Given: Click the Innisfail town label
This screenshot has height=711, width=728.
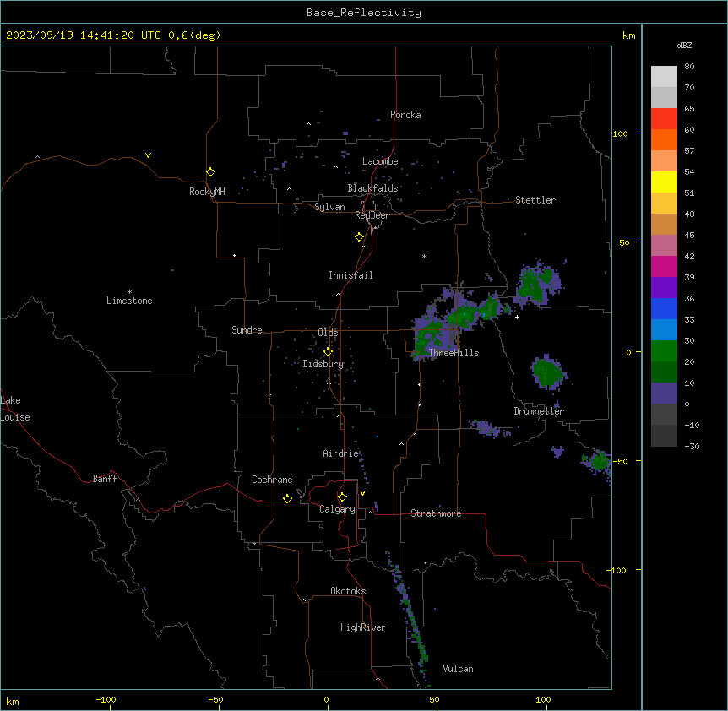Looking at the screenshot, I should (350, 275).
